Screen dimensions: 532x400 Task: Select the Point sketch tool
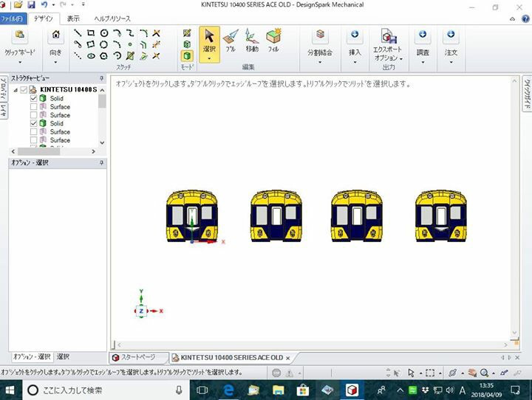pos(130,44)
